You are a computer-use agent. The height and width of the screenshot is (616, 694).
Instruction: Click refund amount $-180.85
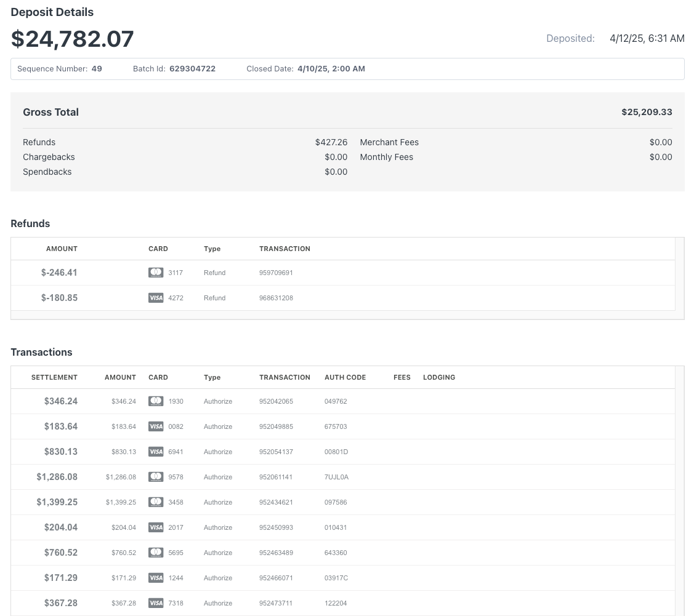tap(59, 298)
